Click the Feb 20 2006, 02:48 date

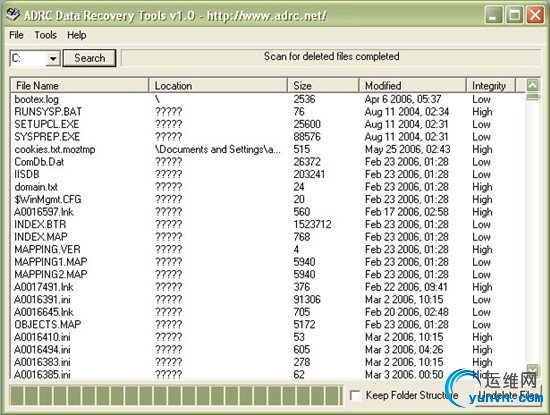(407, 312)
